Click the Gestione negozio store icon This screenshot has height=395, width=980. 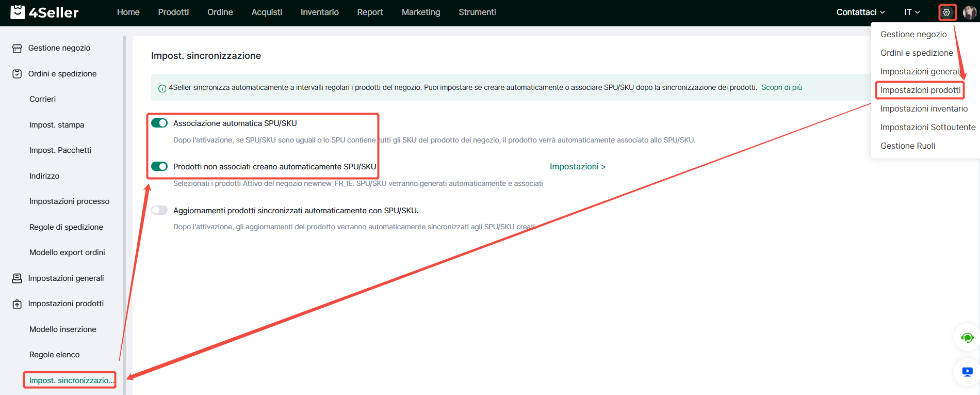click(x=17, y=49)
